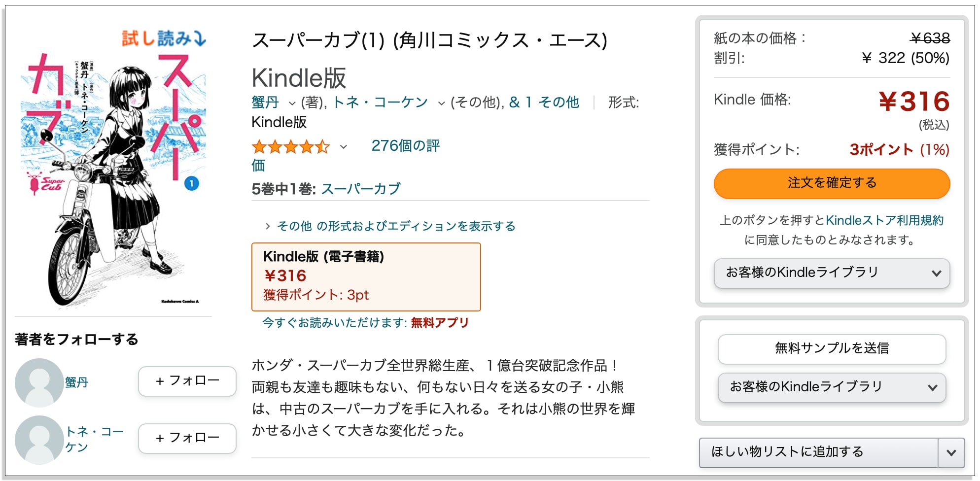Open the 276個の評価 reviews link
This screenshot has height=481, width=980.
(x=405, y=146)
